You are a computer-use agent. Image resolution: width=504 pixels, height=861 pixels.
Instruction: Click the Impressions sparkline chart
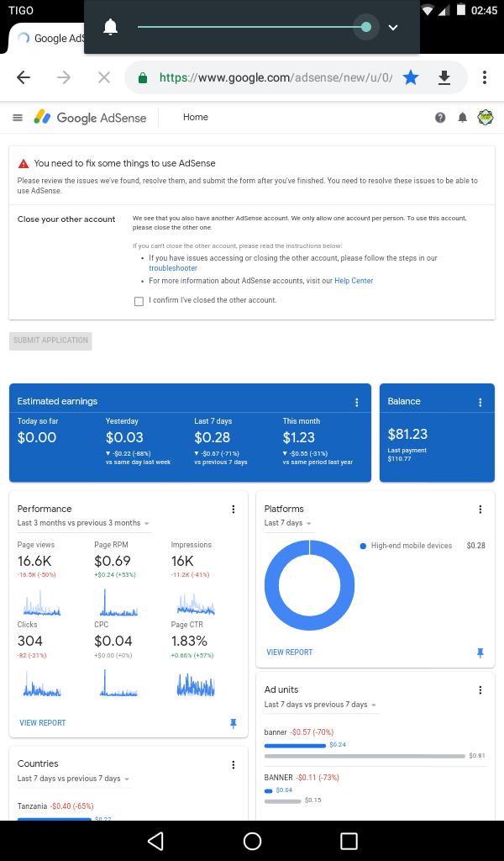click(x=196, y=603)
